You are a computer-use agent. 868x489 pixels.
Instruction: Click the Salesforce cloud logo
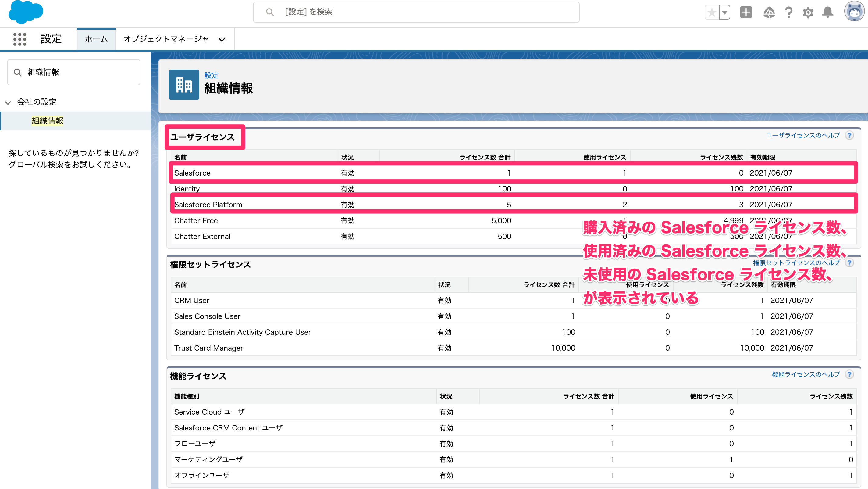[26, 12]
